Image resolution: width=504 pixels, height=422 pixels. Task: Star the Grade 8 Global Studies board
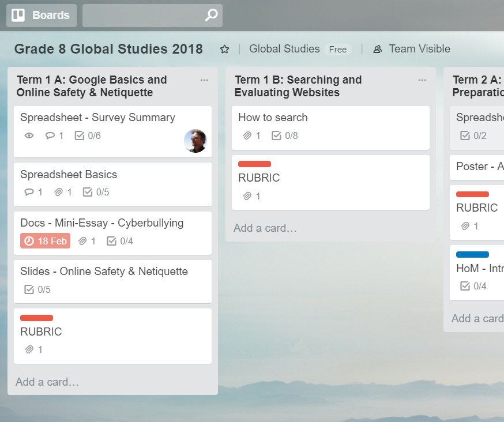tap(225, 50)
